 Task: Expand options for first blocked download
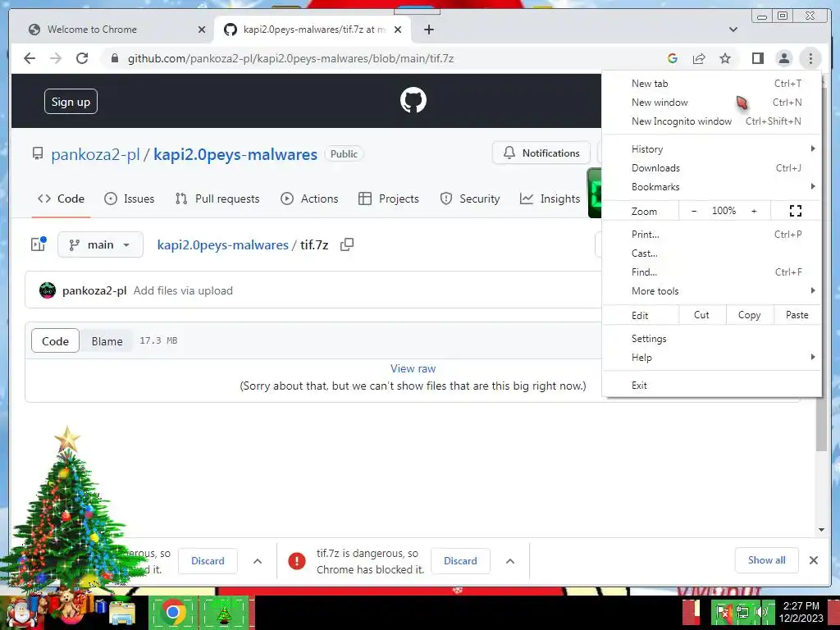[257, 561]
